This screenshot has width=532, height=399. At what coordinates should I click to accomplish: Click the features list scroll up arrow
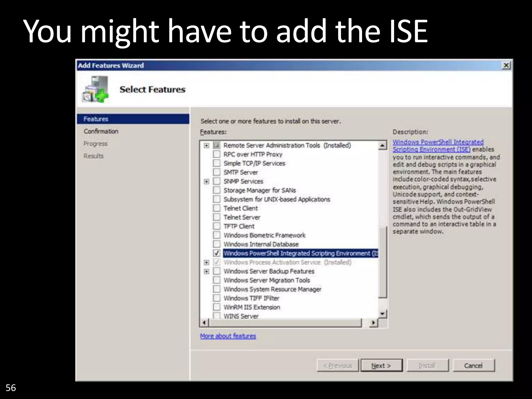click(382, 145)
